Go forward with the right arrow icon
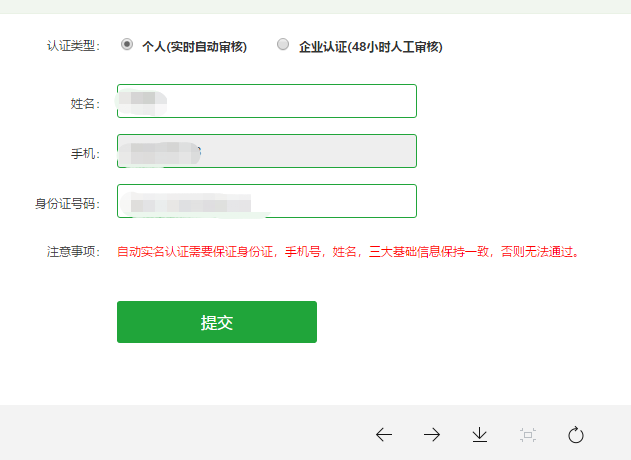Image resolution: width=631 pixels, height=460 pixels. (432, 435)
